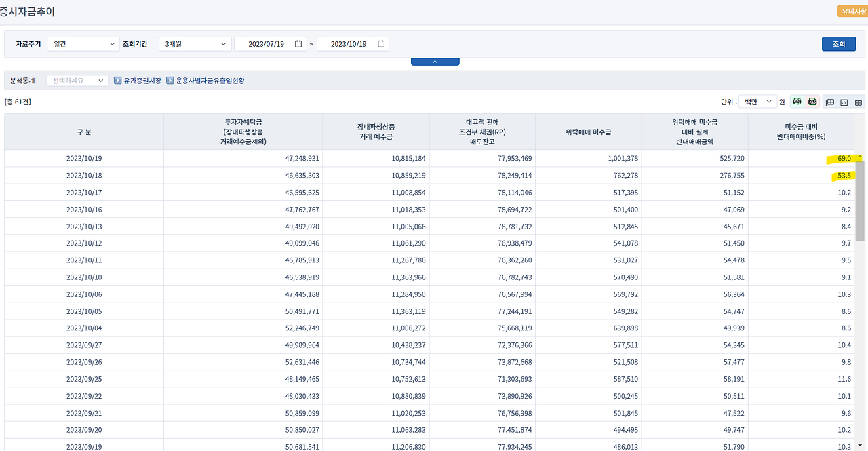The width and height of the screenshot is (868, 451).
Task: Click the value 72,376,366
Action: coord(515,345)
